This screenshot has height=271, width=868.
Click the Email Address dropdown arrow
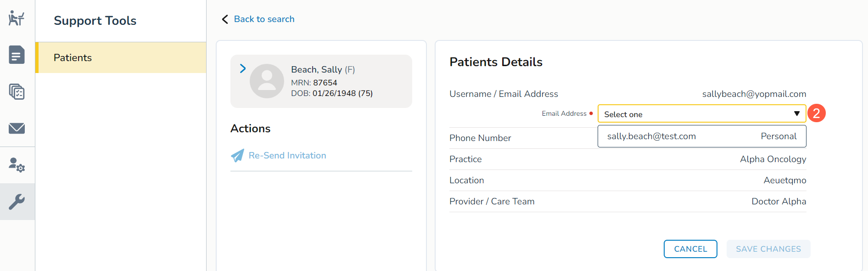[797, 114]
